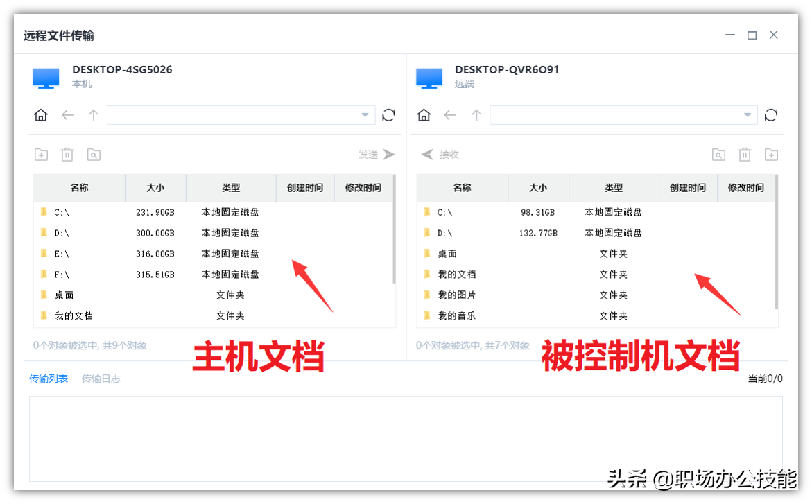Sort local list by 创建时间

[305, 188]
